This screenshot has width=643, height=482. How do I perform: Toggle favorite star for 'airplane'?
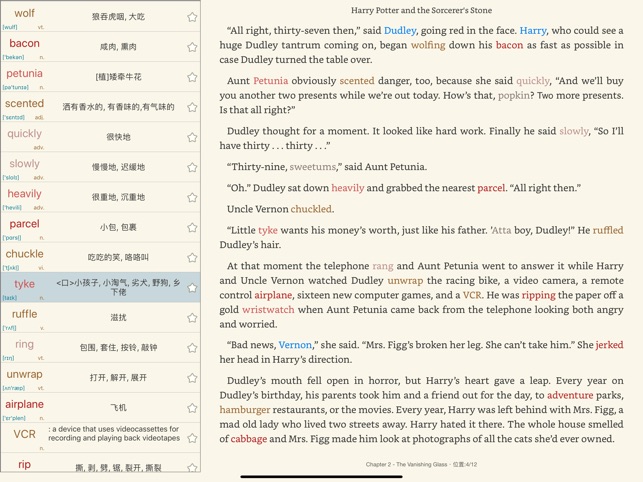[x=192, y=408]
